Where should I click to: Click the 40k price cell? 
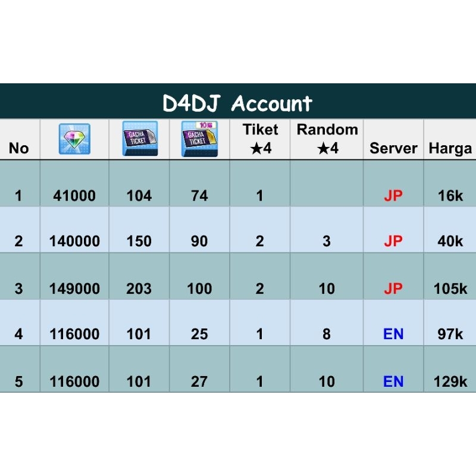pyautogui.click(x=450, y=242)
